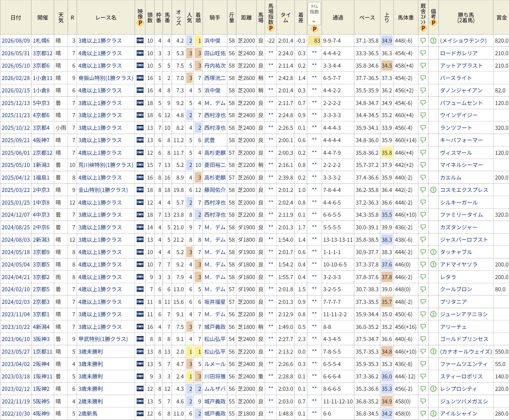Open stable comment for 2022/11/19 row
The width and height of the screenshot is (509, 420).
pyautogui.click(x=423, y=401)
